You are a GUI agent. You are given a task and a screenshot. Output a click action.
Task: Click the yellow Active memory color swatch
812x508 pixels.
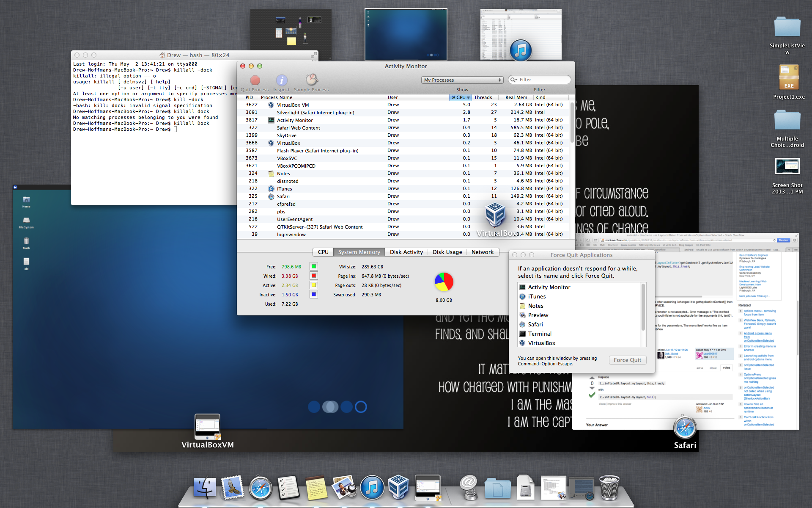pos(314,285)
